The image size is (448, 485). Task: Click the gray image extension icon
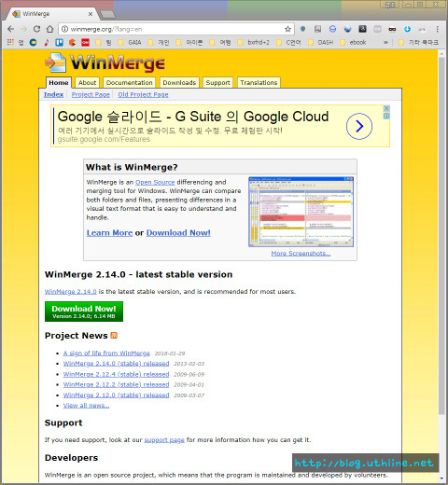317,29
